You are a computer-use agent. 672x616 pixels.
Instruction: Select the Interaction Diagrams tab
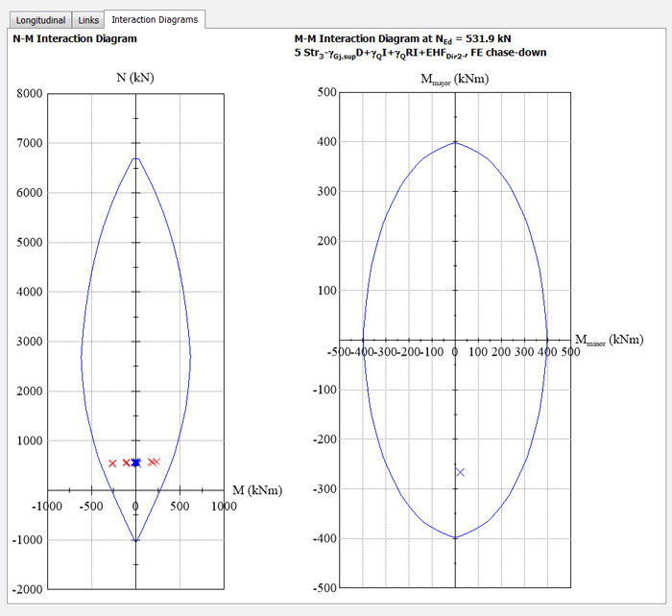pyautogui.click(x=154, y=19)
